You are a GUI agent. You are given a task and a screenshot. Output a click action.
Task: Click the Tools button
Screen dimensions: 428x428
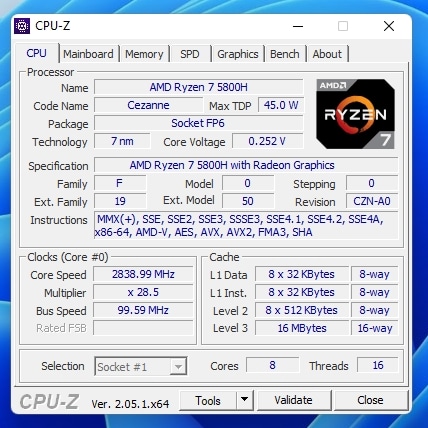point(208,400)
